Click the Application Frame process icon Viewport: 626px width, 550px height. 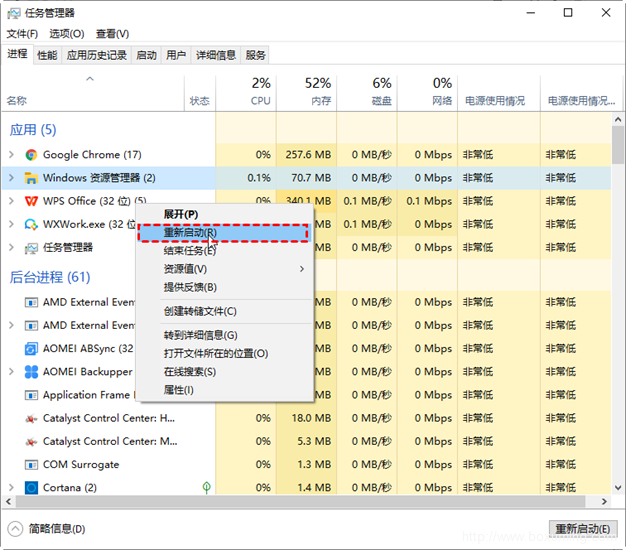31,395
